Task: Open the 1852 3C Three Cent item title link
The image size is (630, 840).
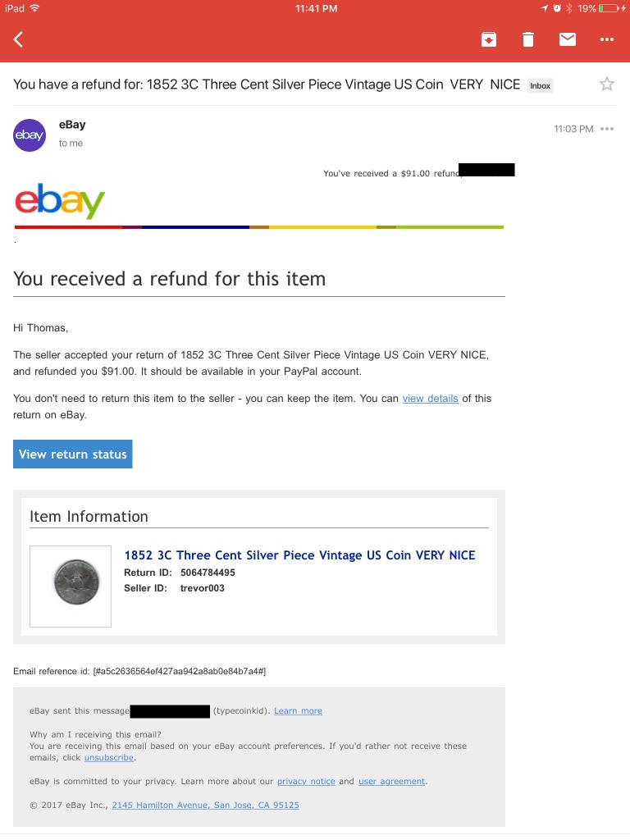Action: [x=299, y=555]
